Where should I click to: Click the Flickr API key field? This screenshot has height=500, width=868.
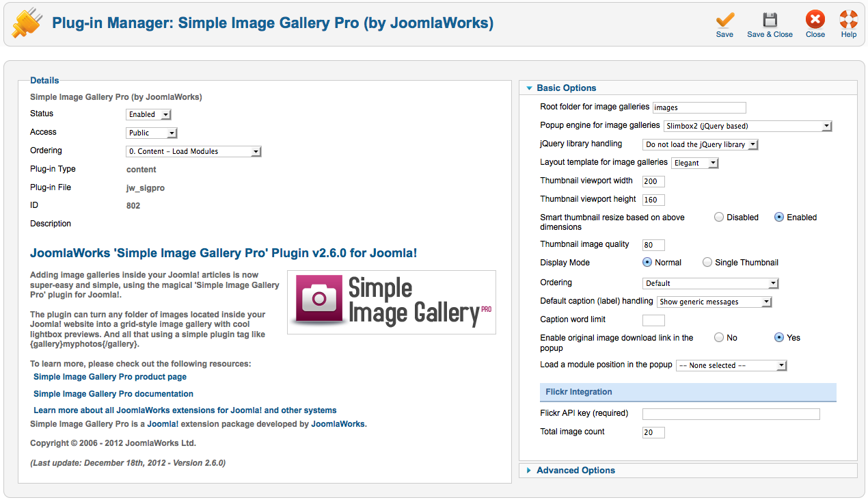coord(731,414)
